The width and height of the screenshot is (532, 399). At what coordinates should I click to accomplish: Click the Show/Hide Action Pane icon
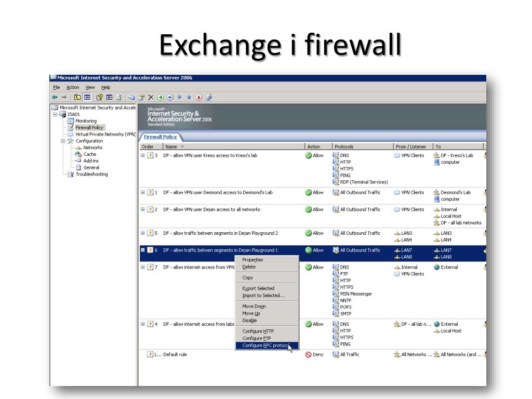109,97
